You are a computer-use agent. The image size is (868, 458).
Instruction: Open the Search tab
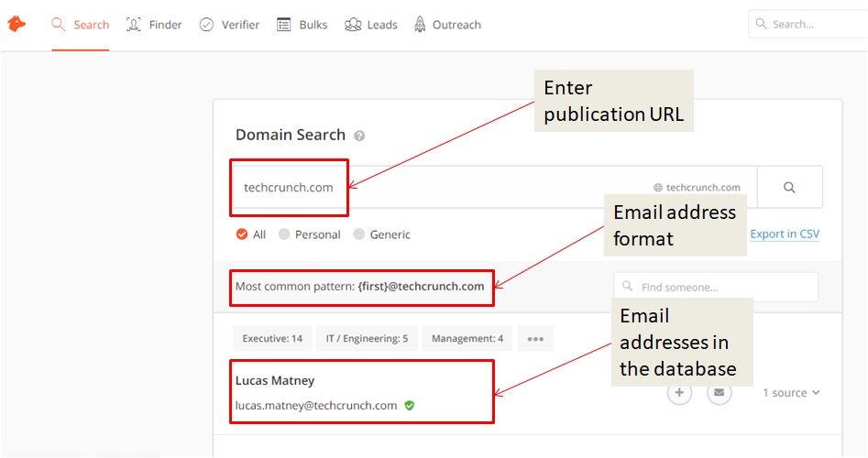pos(81,25)
